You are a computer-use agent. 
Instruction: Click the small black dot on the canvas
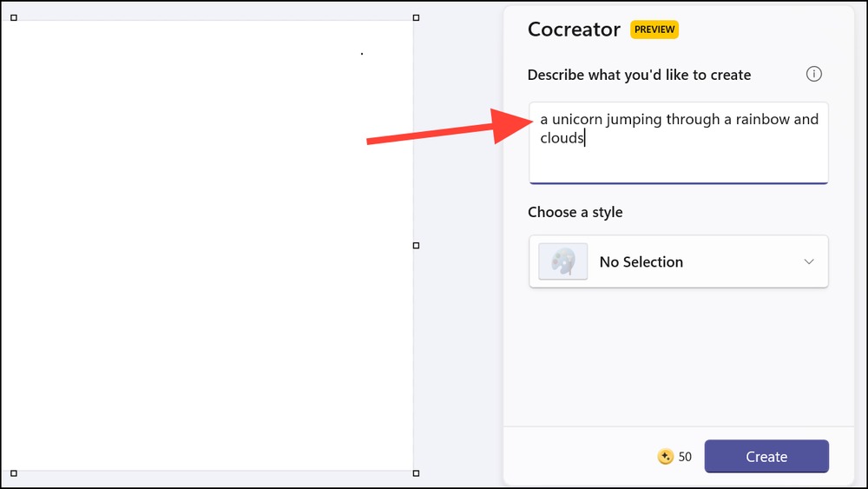362,54
